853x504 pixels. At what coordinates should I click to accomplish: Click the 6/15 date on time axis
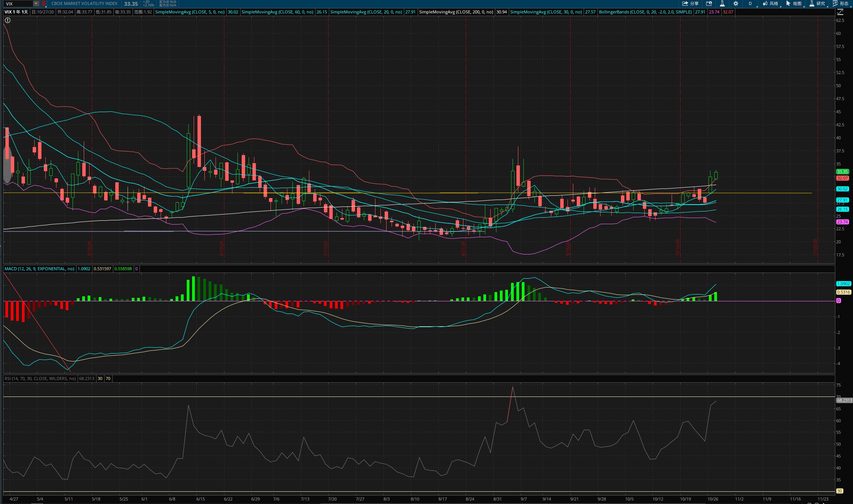coord(201,499)
